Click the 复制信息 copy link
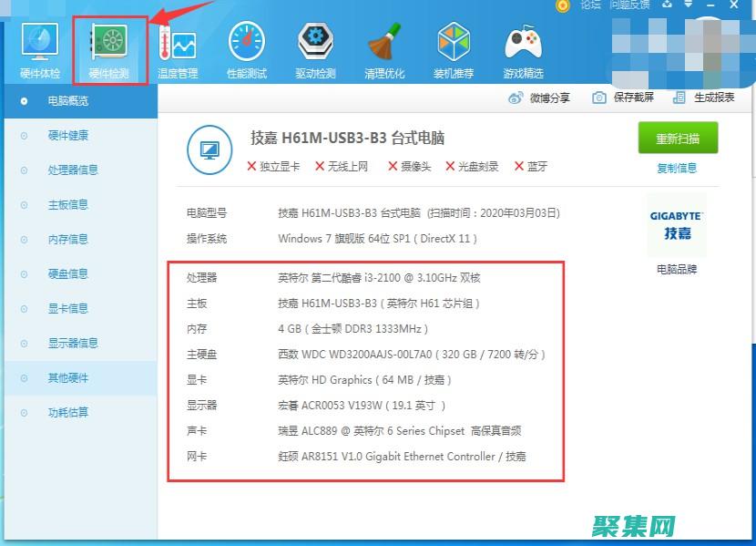756x546 pixels. tap(676, 169)
